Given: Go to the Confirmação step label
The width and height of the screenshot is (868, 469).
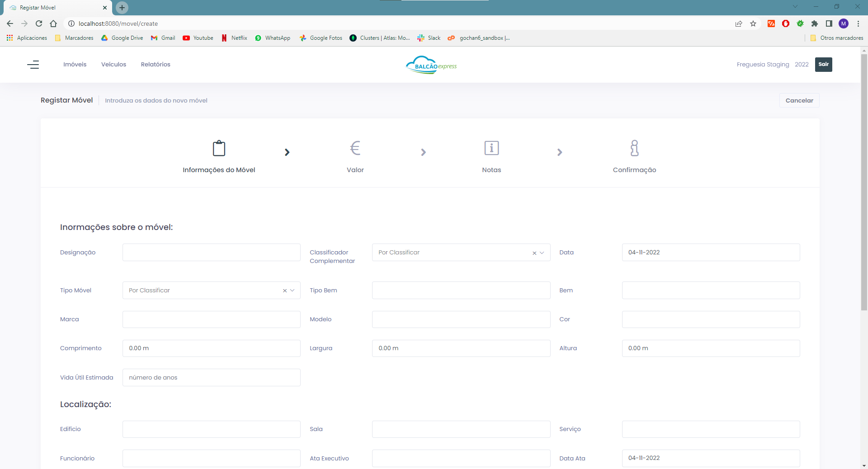Looking at the screenshot, I should [634, 170].
